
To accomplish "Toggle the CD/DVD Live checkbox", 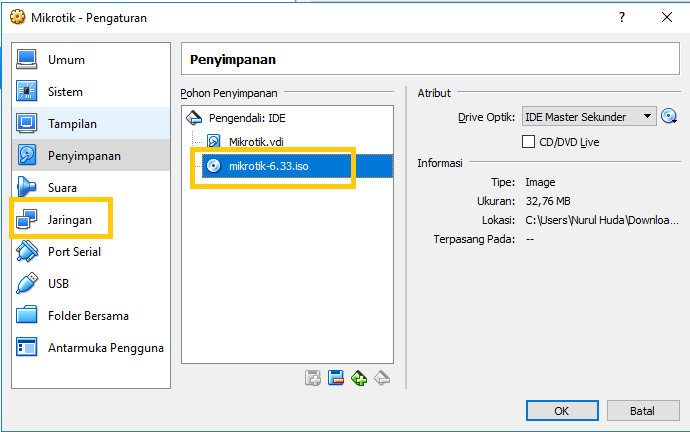I will pos(528,142).
